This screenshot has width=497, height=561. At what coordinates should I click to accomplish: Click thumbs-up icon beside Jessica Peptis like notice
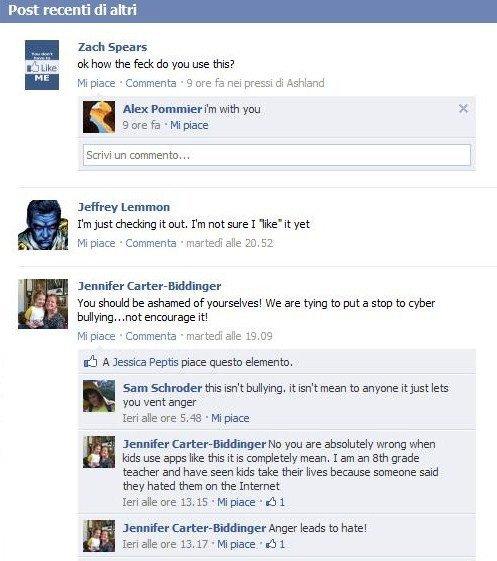coord(90,361)
